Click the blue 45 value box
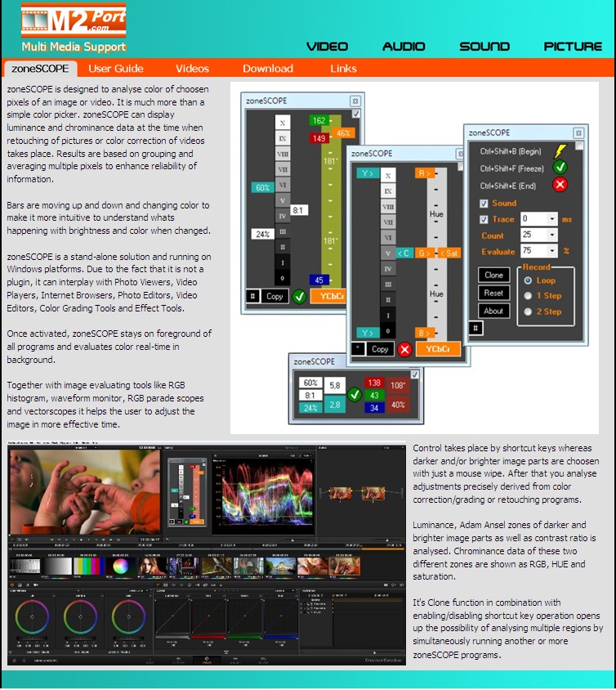This screenshot has width=616, height=690. (319, 280)
